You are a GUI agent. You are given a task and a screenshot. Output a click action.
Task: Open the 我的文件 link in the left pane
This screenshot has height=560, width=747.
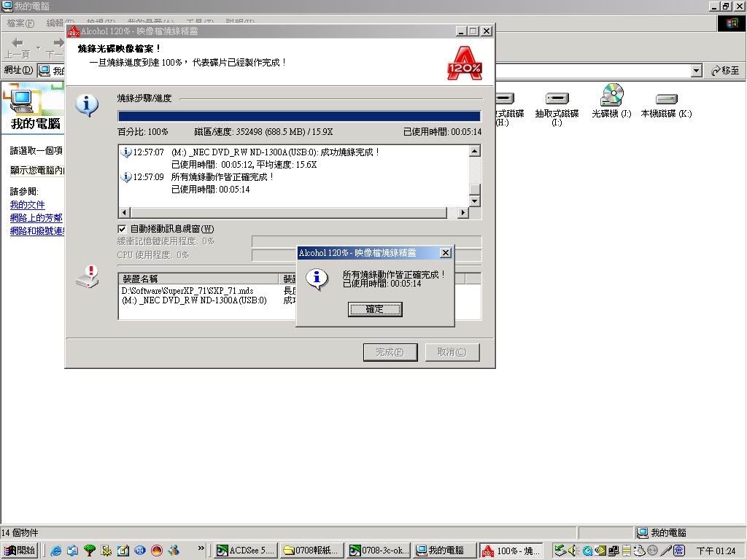(27, 205)
